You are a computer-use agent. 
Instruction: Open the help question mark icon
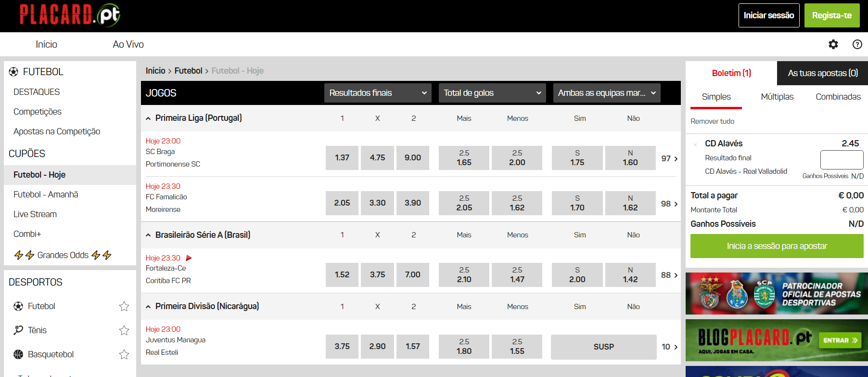857,44
